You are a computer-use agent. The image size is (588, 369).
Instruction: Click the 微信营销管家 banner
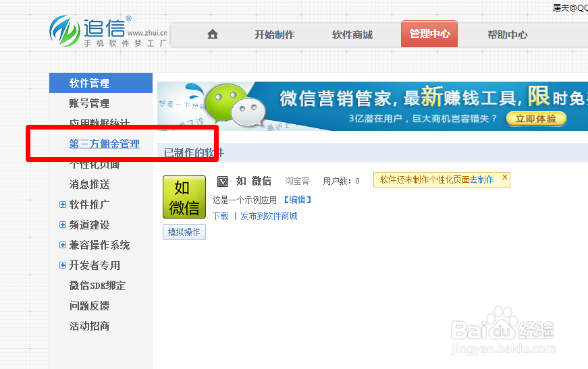coord(373,107)
